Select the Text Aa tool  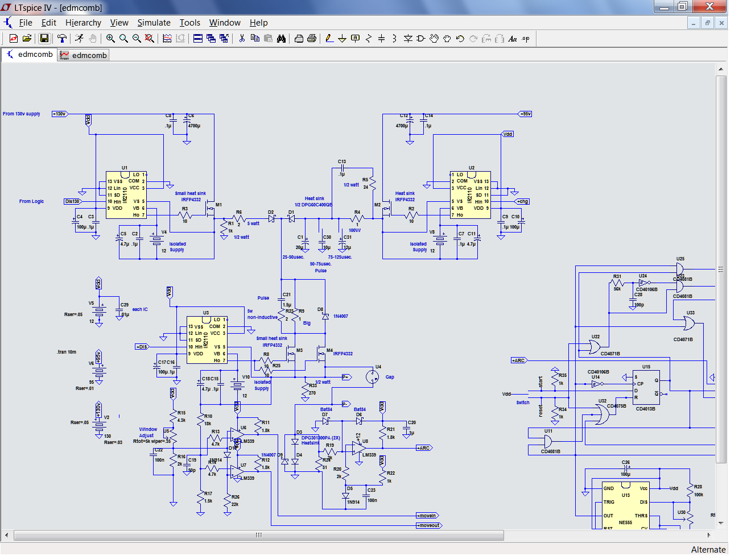tap(513, 38)
